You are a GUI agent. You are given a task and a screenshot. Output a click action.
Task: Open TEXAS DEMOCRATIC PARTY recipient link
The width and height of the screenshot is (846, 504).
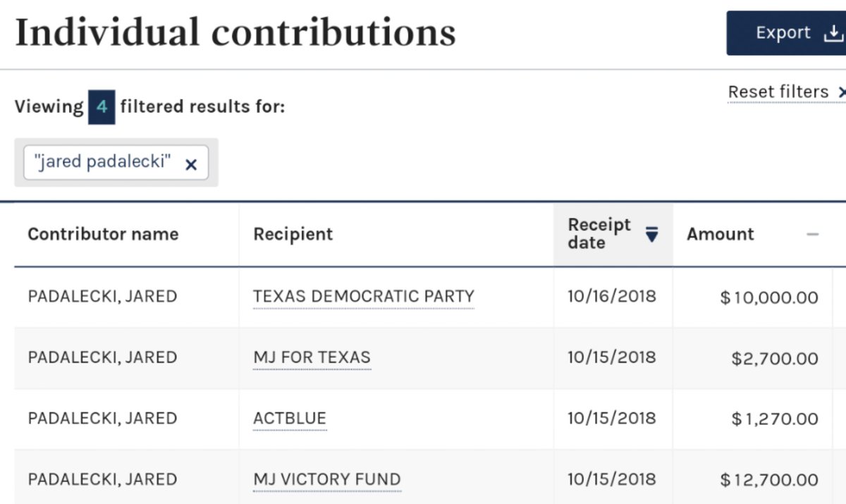pyautogui.click(x=364, y=296)
